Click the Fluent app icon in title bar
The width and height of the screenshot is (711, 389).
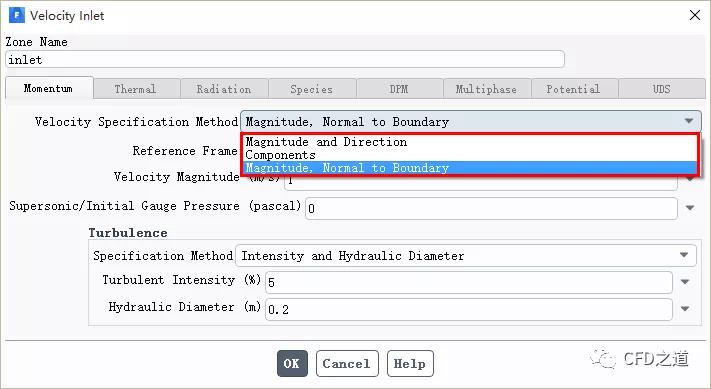click(17, 15)
